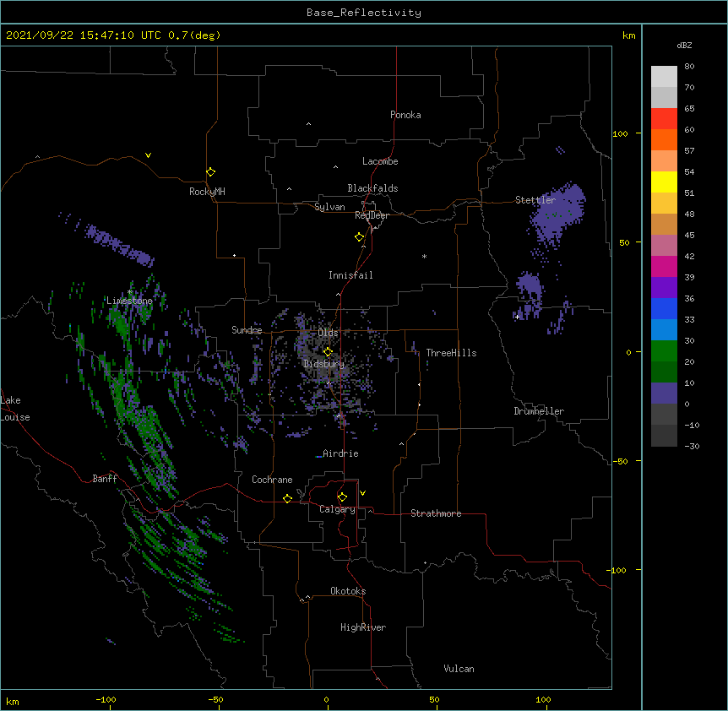Select the purple 39-36 dBZ legend swatch

pyautogui.click(x=664, y=288)
